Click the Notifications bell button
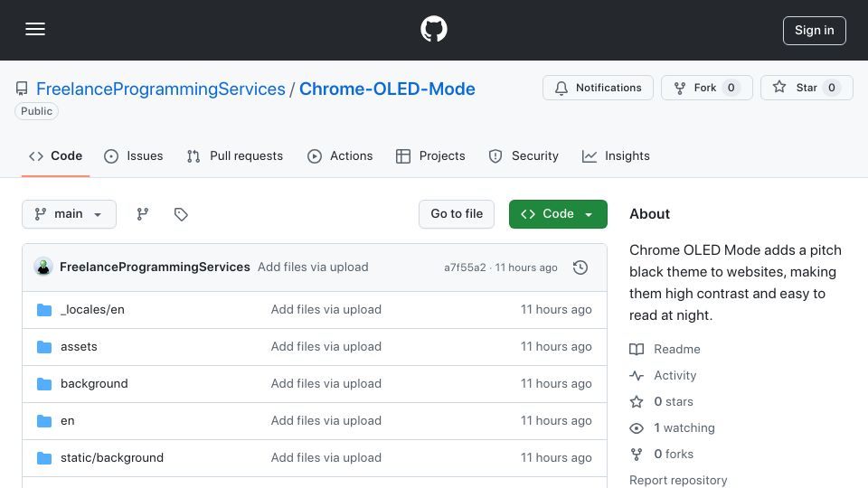The height and width of the screenshot is (488, 868). tap(598, 88)
